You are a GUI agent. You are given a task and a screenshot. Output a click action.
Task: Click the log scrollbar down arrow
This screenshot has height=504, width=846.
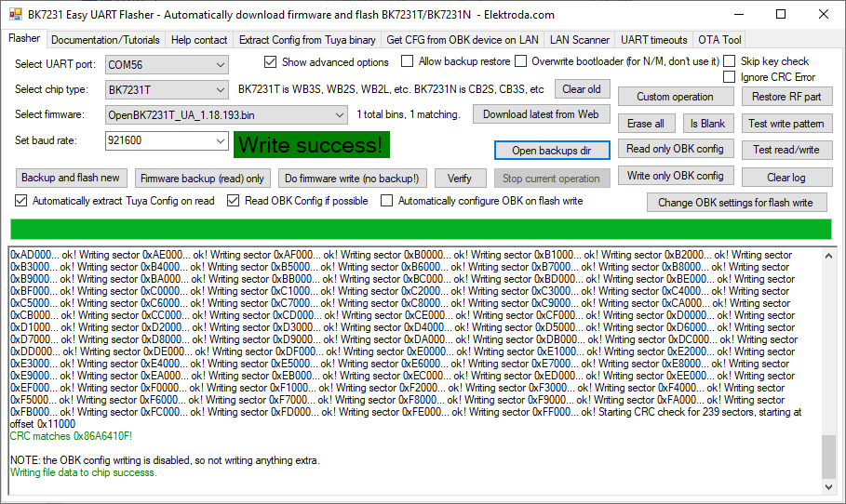(828, 487)
